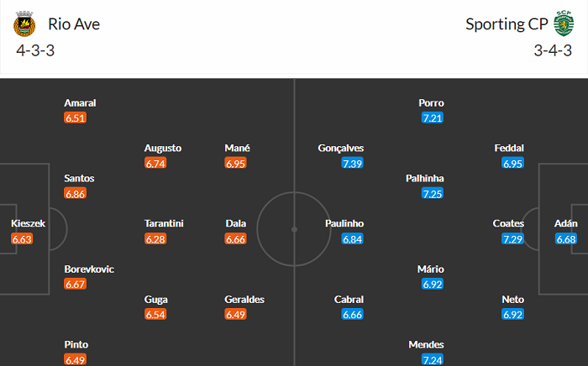
Task: Select player Coates on the pitch
Action: 509,224
